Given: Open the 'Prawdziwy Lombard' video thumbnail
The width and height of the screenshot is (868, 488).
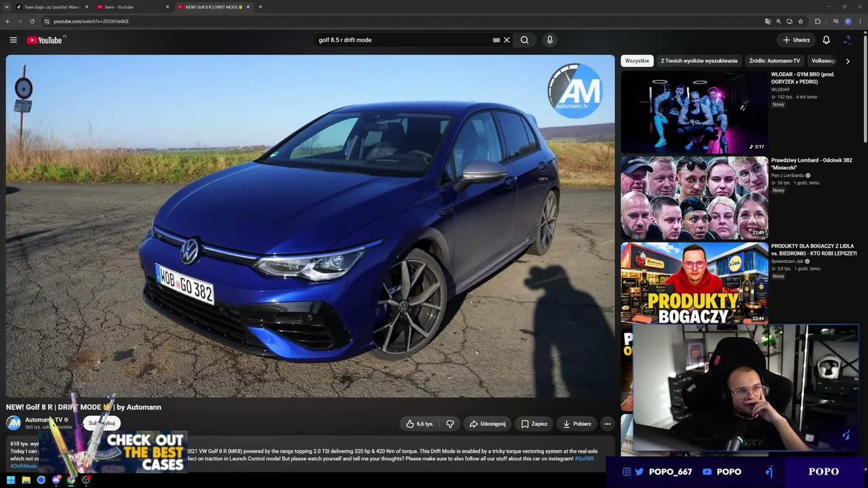Looking at the screenshot, I should tap(694, 198).
